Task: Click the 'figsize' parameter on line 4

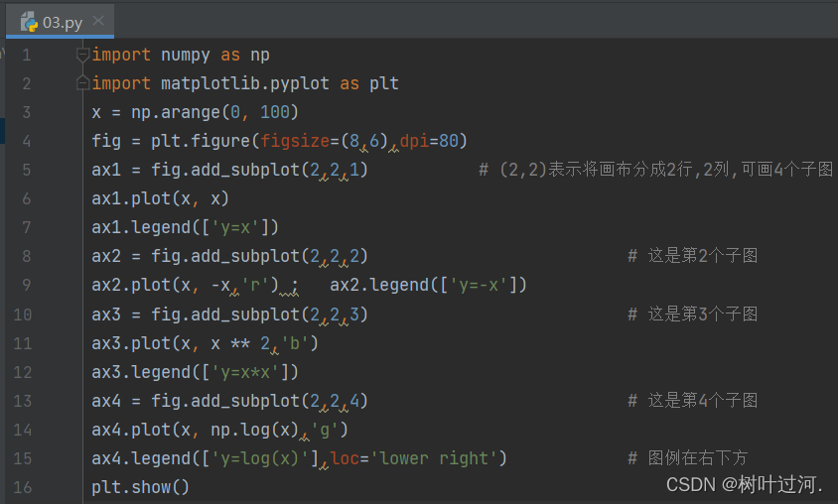Action: (295, 141)
